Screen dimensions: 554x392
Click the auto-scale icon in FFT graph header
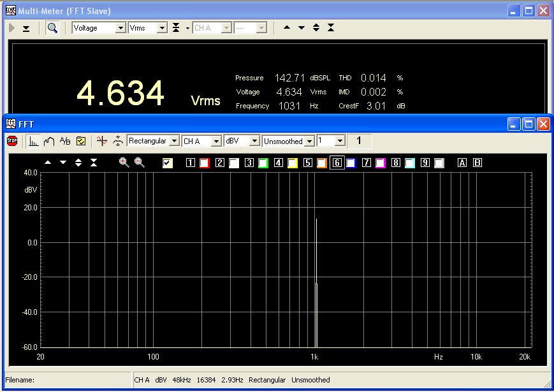tap(94, 163)
